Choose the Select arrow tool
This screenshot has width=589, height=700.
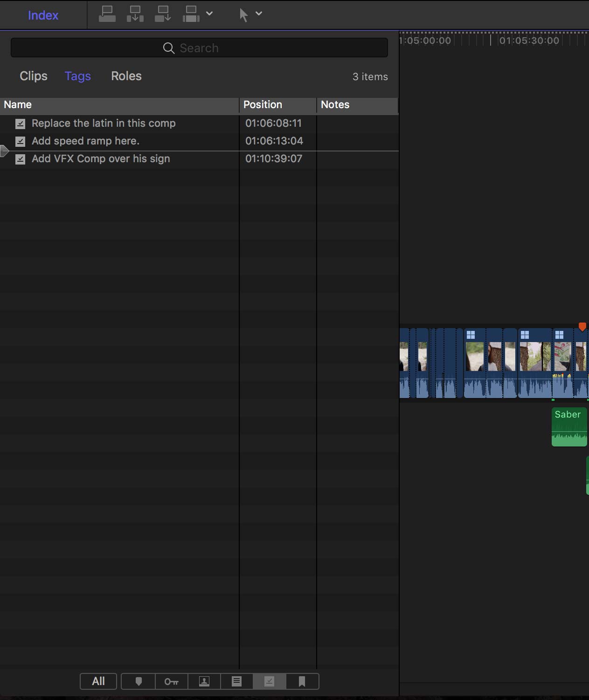point(243,15)
